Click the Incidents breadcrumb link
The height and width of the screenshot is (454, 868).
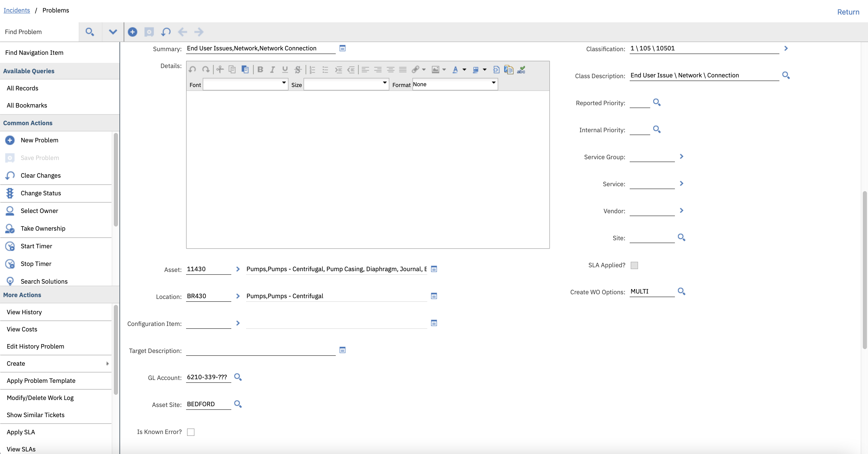17,10
